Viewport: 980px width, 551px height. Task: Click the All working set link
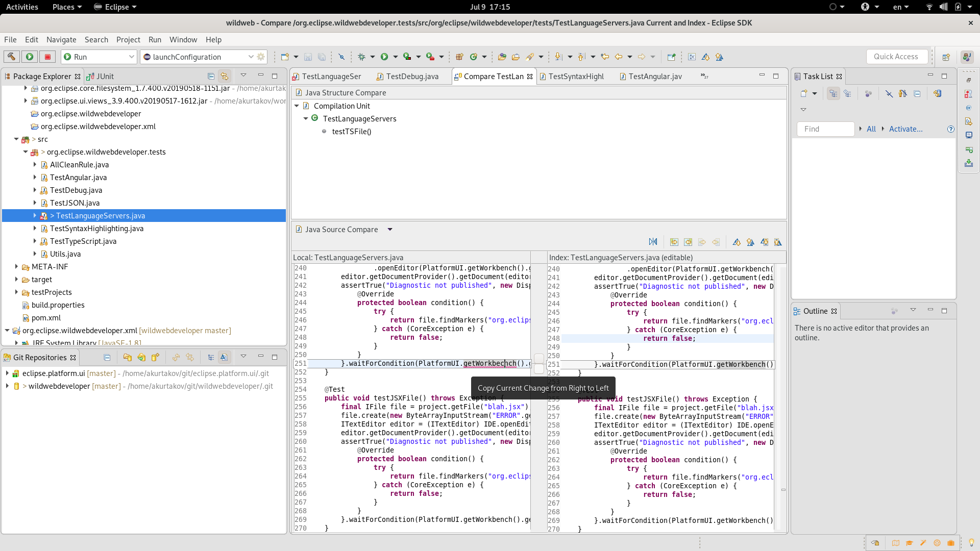[871, 129]
